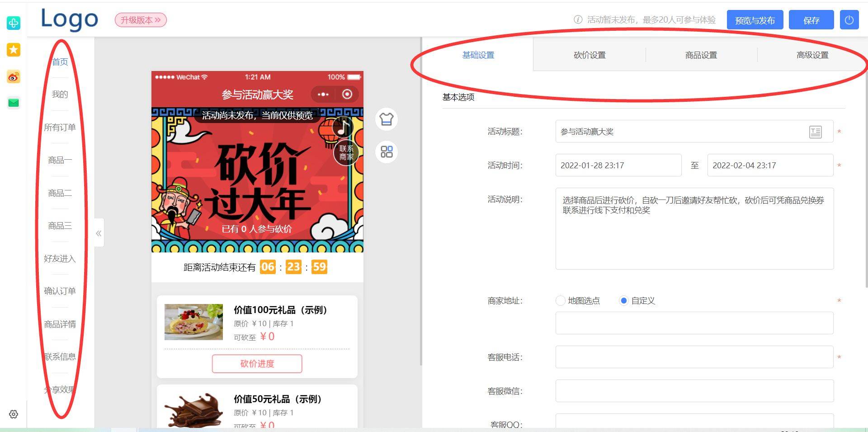Open the 确认订单 page in sidebar
The height and width of the screenshot is (432, 868).
pyautogui.click(x=60, y=291)
